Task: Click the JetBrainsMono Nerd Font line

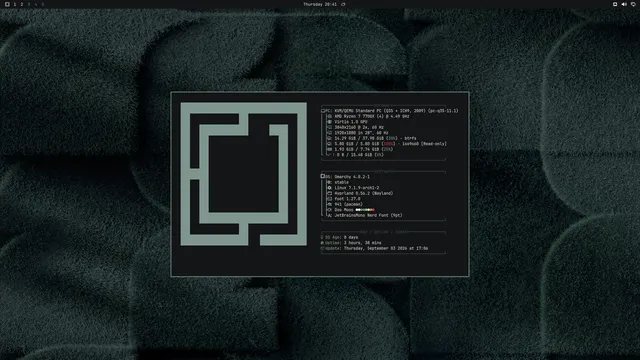Action: 365,216
